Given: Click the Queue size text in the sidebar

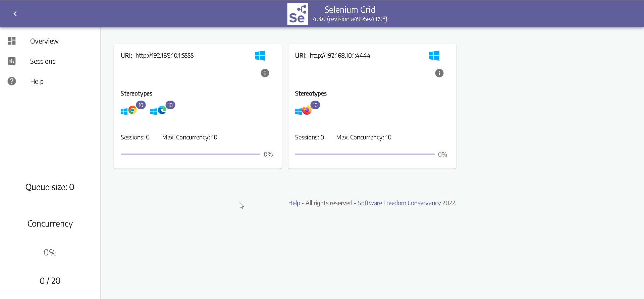Looking at the screenshot, I should pyautogui.click(x=50, y=187).
